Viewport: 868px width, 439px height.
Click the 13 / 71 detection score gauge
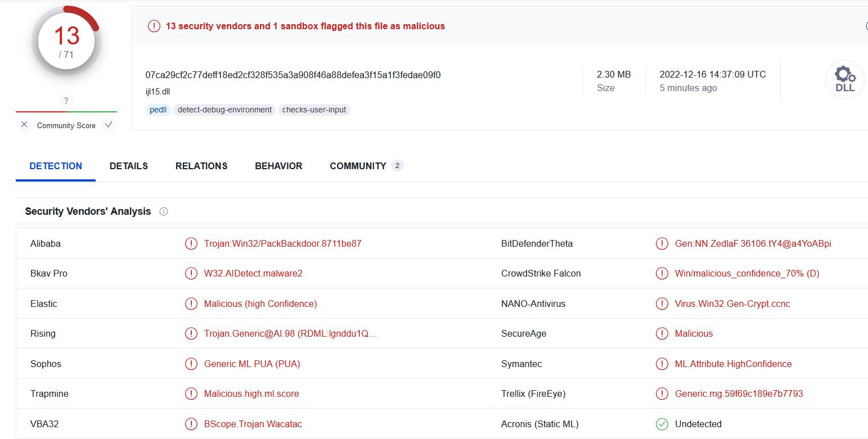66,42
